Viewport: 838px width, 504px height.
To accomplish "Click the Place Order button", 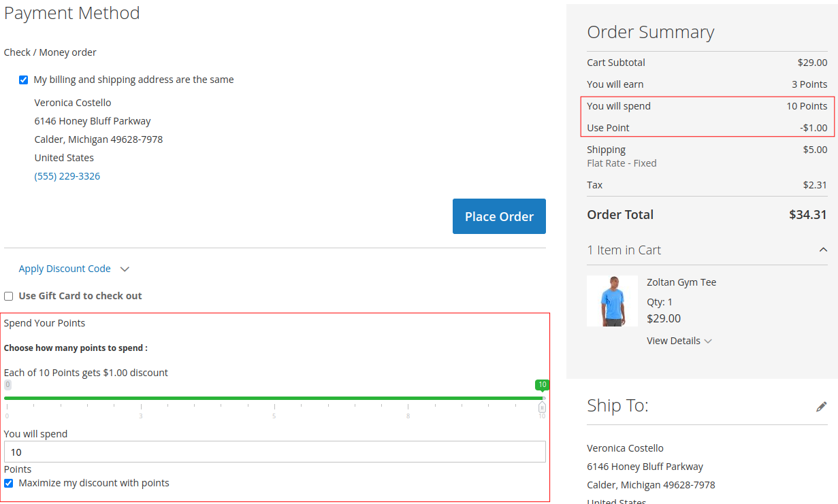I will 499,216.
